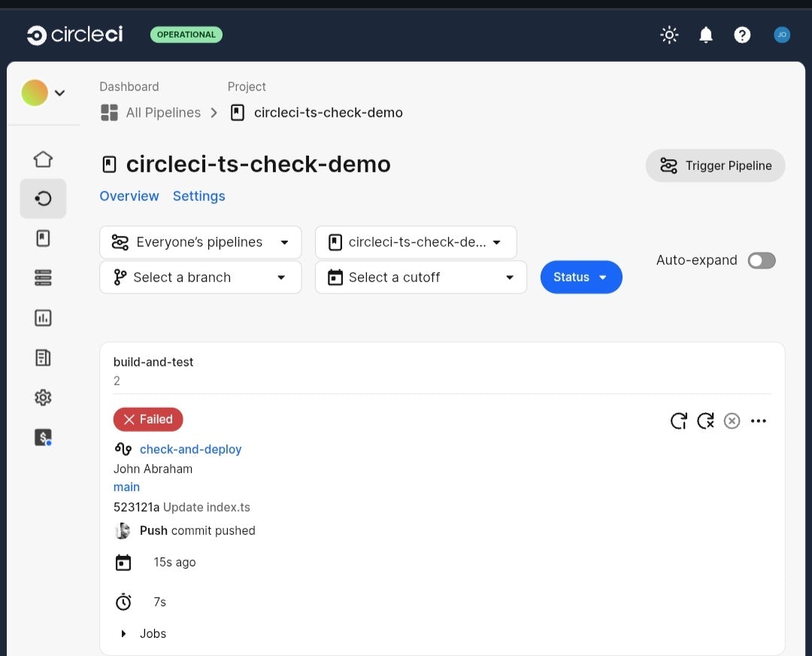Open the Everyone's pipelines dropdown
This screenshot has height=656, width=812.
[x=200, y=242]
